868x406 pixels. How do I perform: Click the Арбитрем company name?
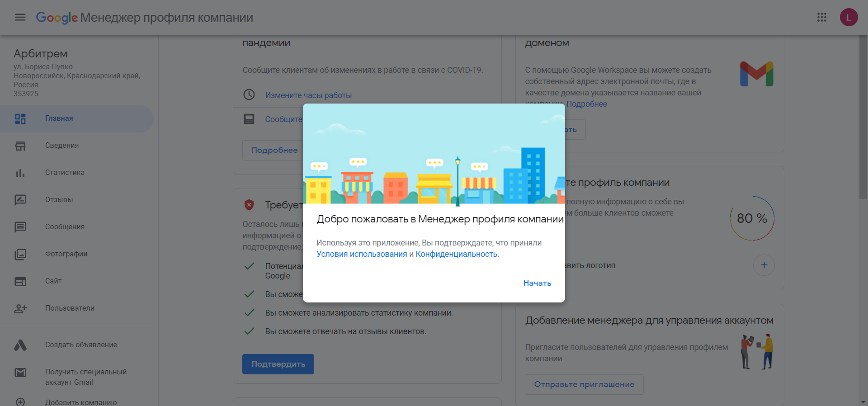click(41, 54)
